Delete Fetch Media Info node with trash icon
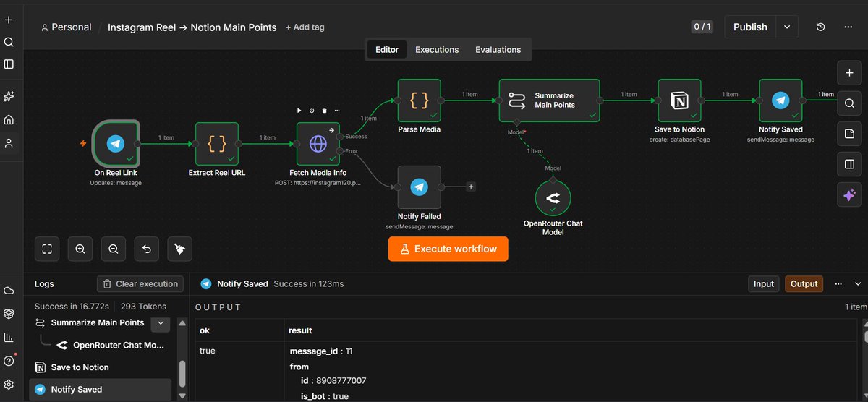Viewport: 868px width, 402px height. point(324,111)
